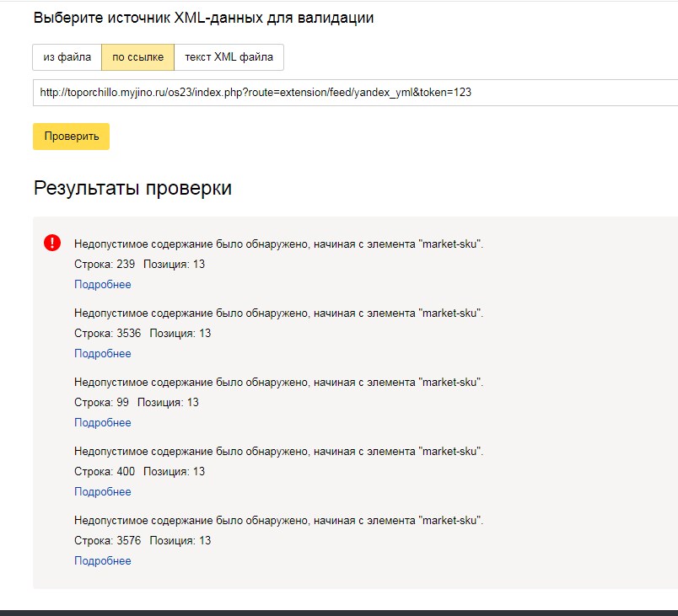Click the XML feed URL input field
The image size is (678, 616).
pyautogui.click(x=354, y=93)
